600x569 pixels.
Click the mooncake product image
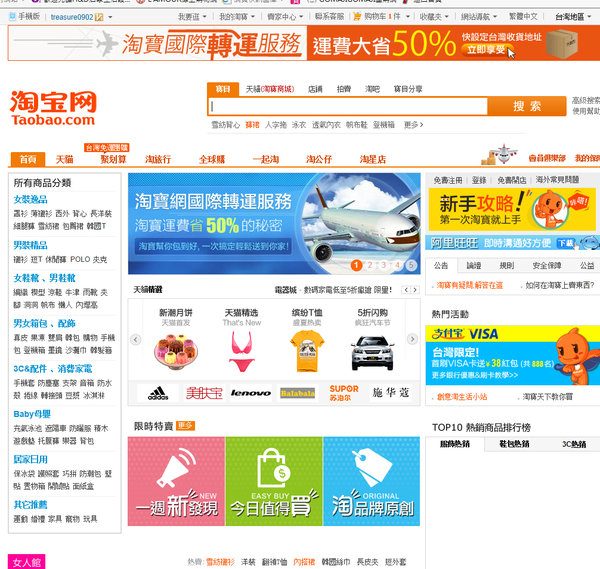pos(176,352)
